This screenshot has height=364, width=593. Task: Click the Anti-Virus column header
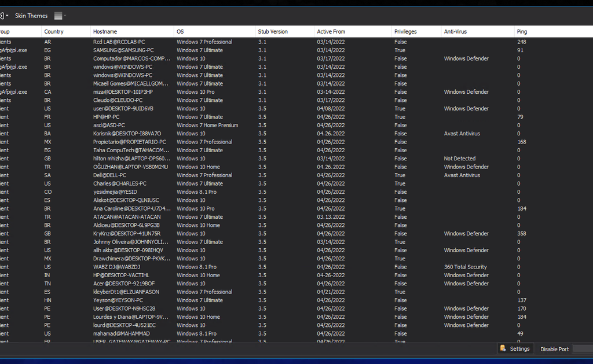tap(455, 31)
